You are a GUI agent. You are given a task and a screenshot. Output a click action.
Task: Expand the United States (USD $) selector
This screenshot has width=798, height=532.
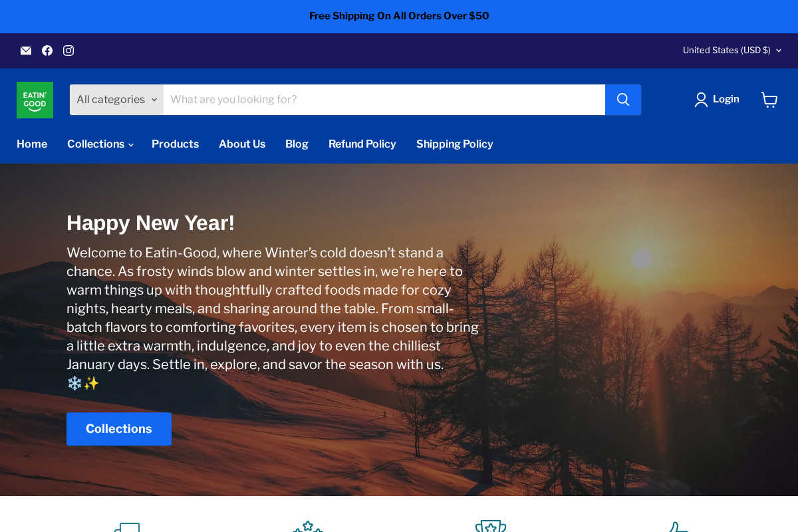tap(731, 51)
